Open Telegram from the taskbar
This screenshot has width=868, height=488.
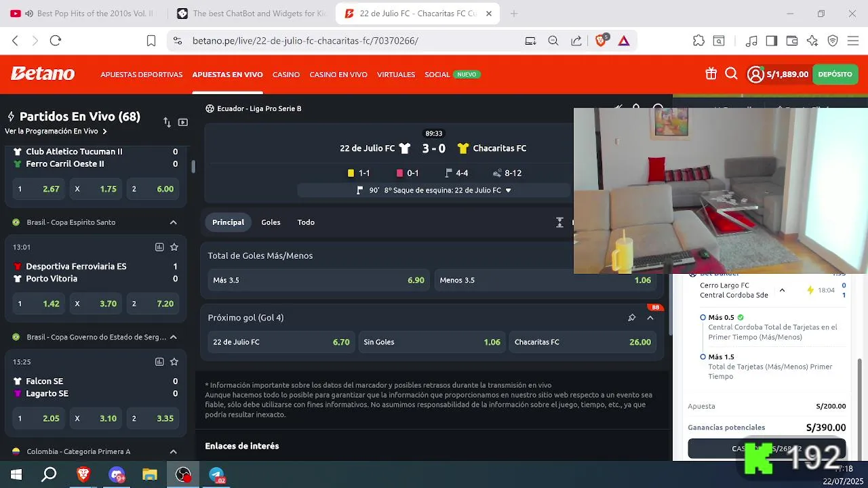216,475
